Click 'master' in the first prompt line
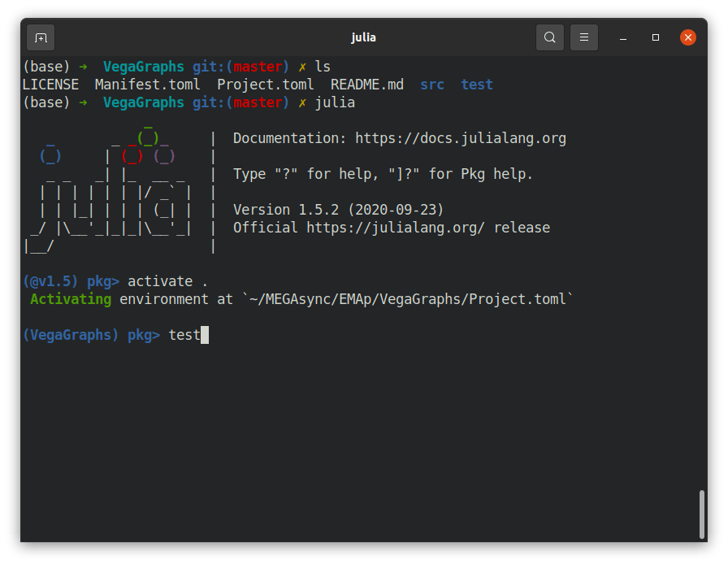Image resolution: width=728 pixels, height=565 pixels. click(x=258, y=67)
